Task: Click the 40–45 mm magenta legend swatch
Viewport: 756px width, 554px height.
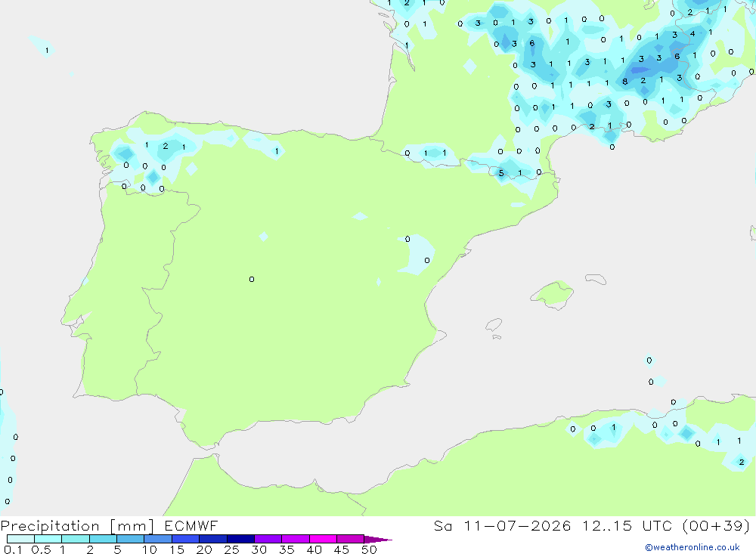Action: [323, 539]
